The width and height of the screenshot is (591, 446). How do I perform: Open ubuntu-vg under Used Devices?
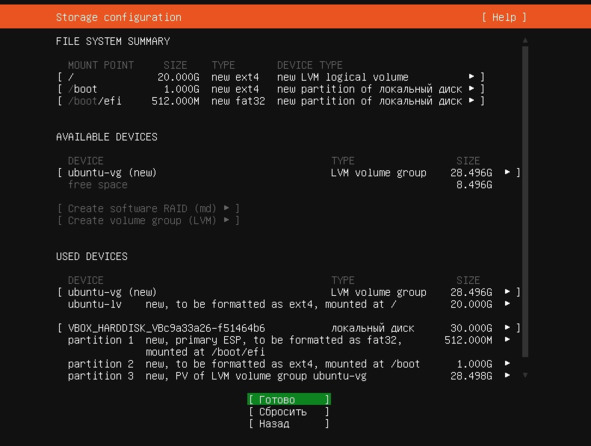(289, 293)
